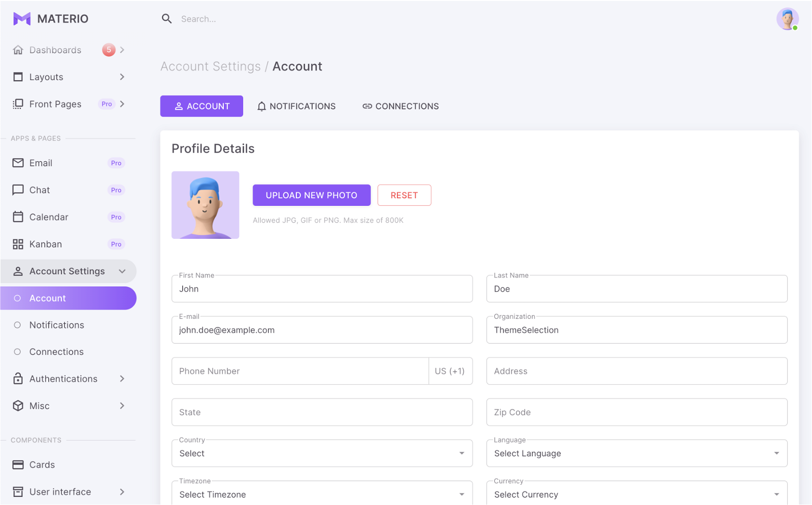Viewport: 812px width, 505px height.
Task: Open the Select Language dropdown
Action: click(636, 453)
